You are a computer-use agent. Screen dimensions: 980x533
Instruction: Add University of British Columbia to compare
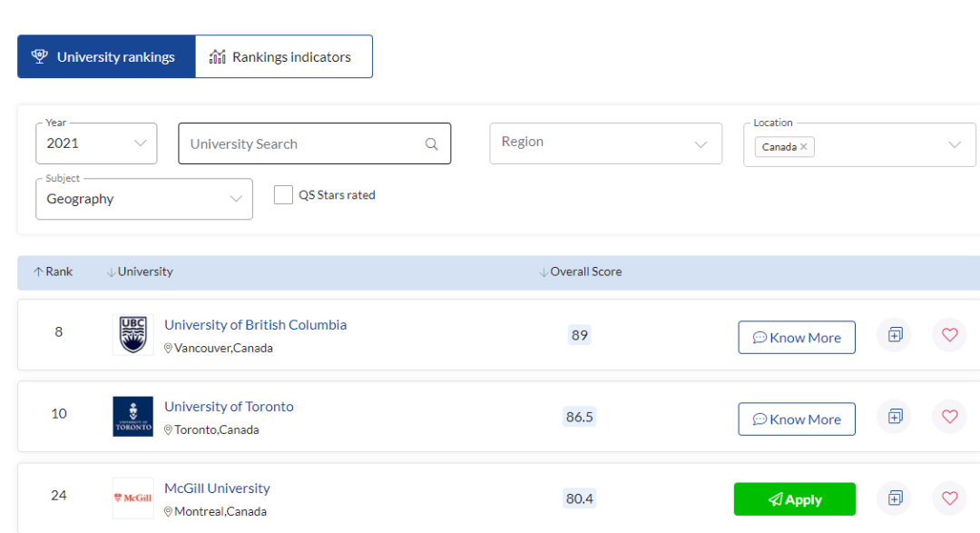pos(895,335)
